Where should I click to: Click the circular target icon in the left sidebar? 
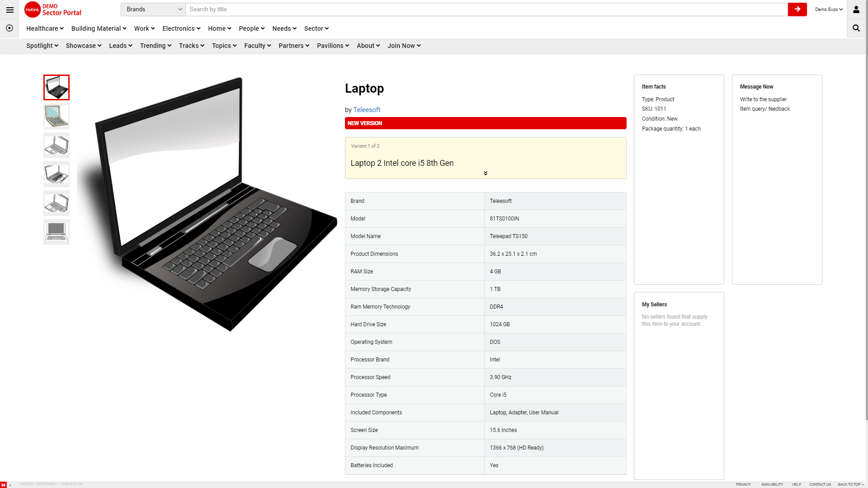9,28
